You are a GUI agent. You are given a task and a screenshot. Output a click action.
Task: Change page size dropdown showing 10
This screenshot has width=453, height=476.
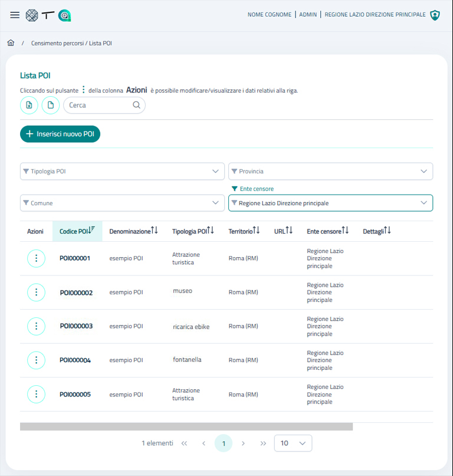point(293,443)
